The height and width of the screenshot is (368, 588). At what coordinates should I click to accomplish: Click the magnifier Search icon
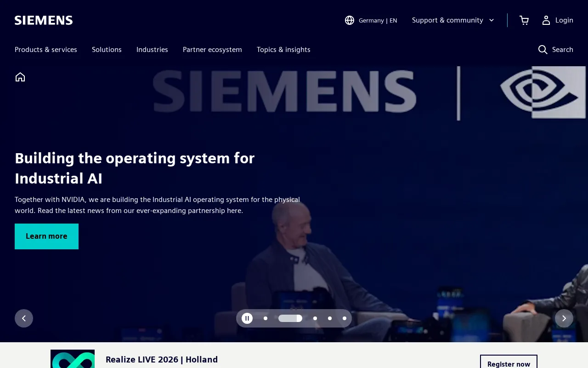(x=543, y=50)
